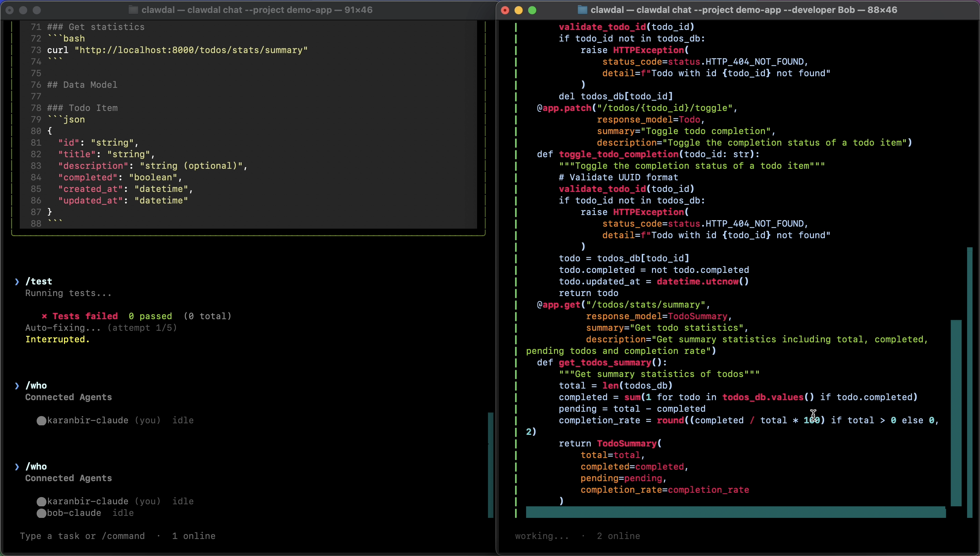Viewport: 980px width, 556px height.
Task: Click the gray close button of left window
Action: 10,10
